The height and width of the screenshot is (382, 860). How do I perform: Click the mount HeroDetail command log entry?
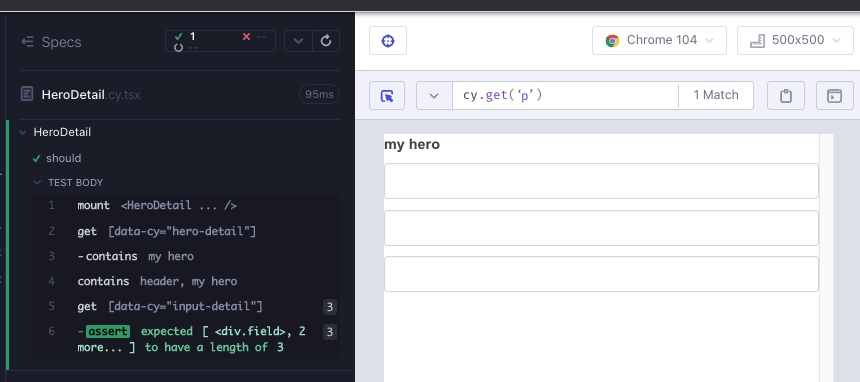tap(185, 206)
